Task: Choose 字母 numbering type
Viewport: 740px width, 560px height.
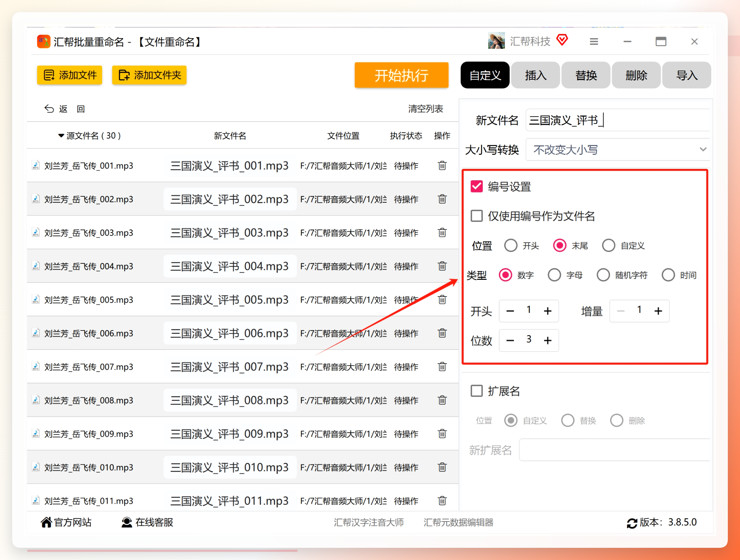Action: coord(554,275)
